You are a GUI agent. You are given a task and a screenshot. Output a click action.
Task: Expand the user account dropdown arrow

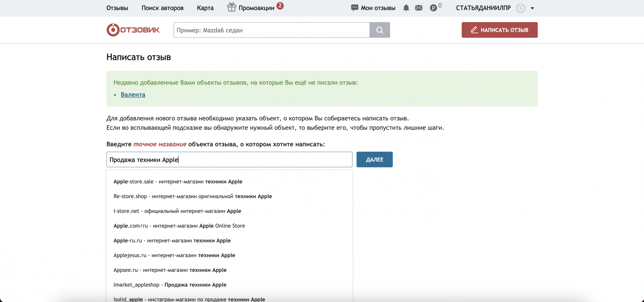pyautogui.click(x=532, y=8)
